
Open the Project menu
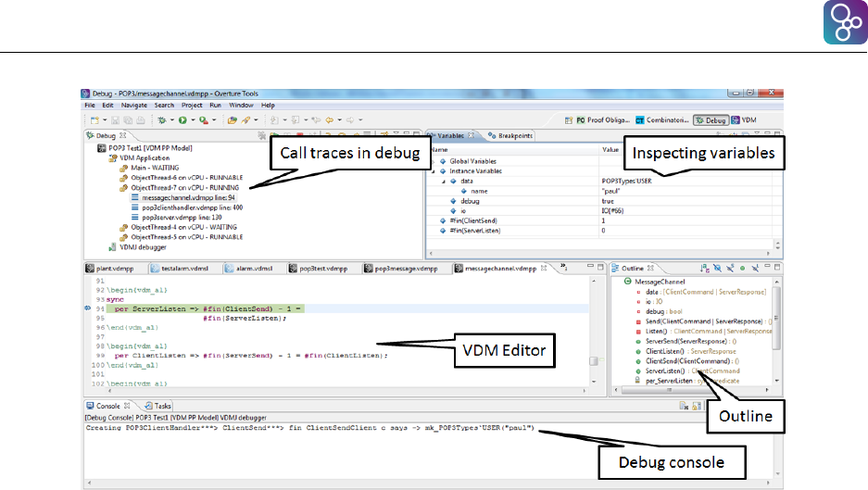(192, 106)
